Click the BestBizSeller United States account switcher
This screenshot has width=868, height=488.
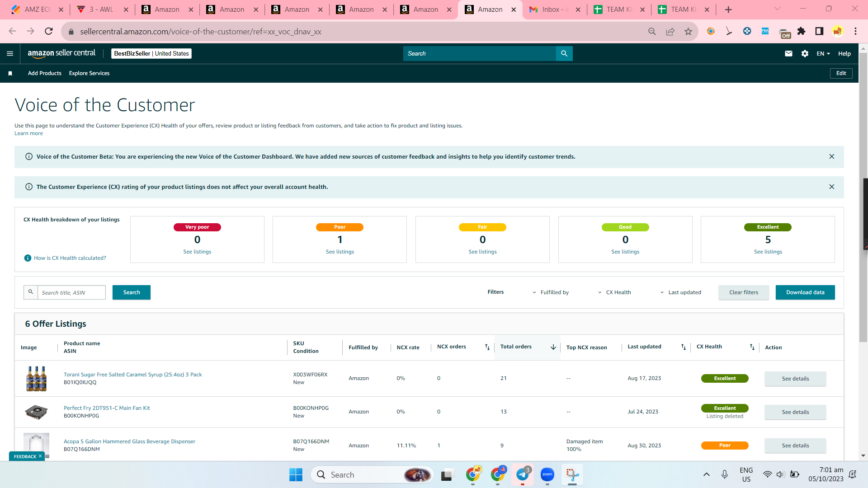click(151, 53)
